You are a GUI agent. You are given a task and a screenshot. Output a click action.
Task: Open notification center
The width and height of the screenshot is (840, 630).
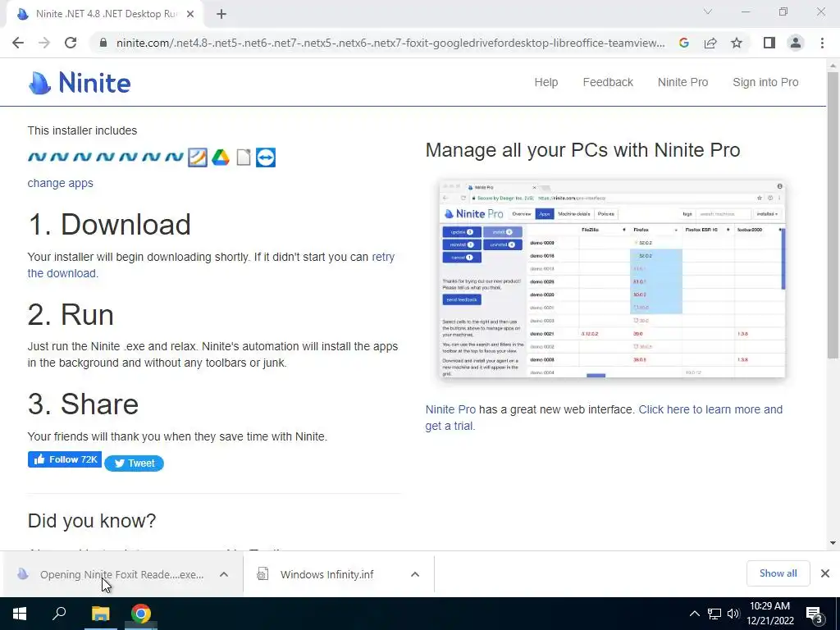(815, 615)
